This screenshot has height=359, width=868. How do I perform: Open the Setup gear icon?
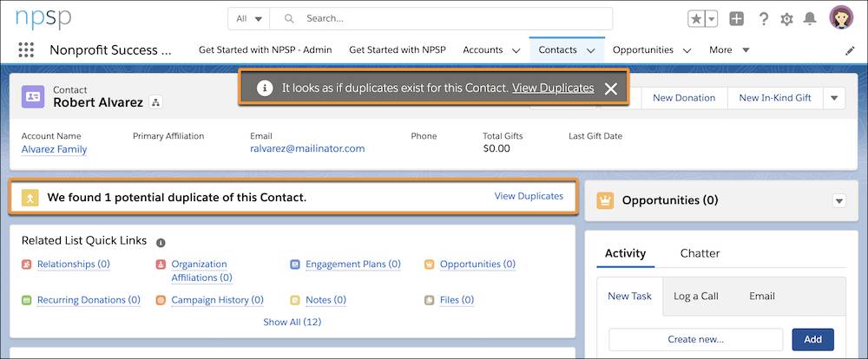[x=786, y=19]
